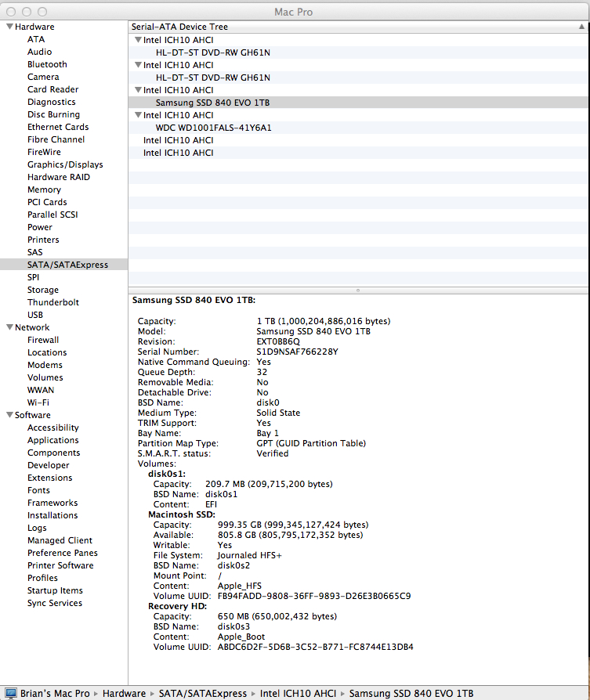
Task: Click SATA/SATAExpress in the path bar
Action: tap(203, 693)
